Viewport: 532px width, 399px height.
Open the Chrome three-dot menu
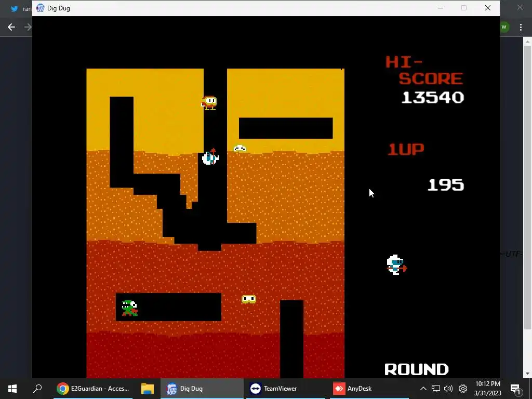521,27
